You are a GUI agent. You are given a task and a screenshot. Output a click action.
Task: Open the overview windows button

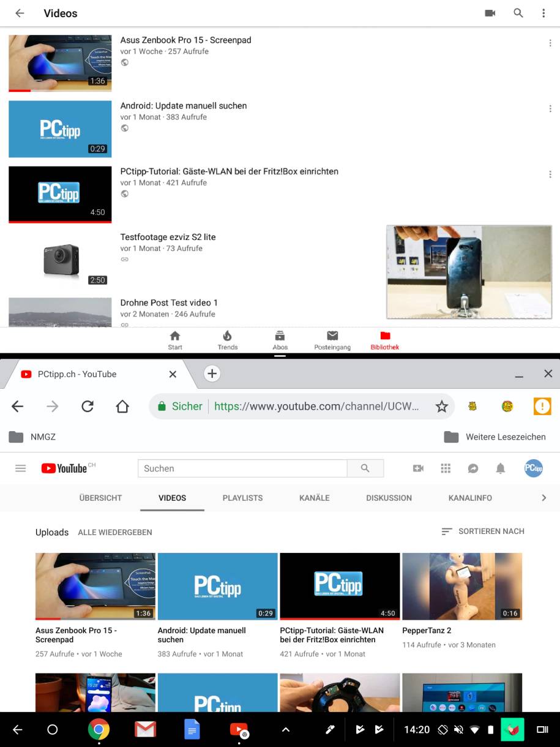(542, 729)
